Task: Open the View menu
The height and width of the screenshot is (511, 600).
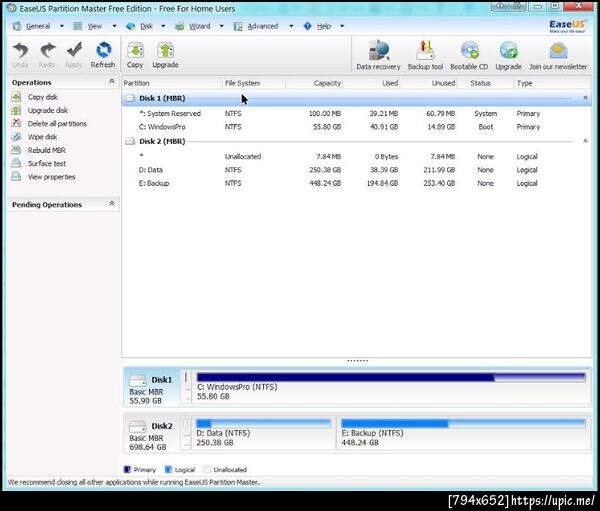Action: pos(95,26)
